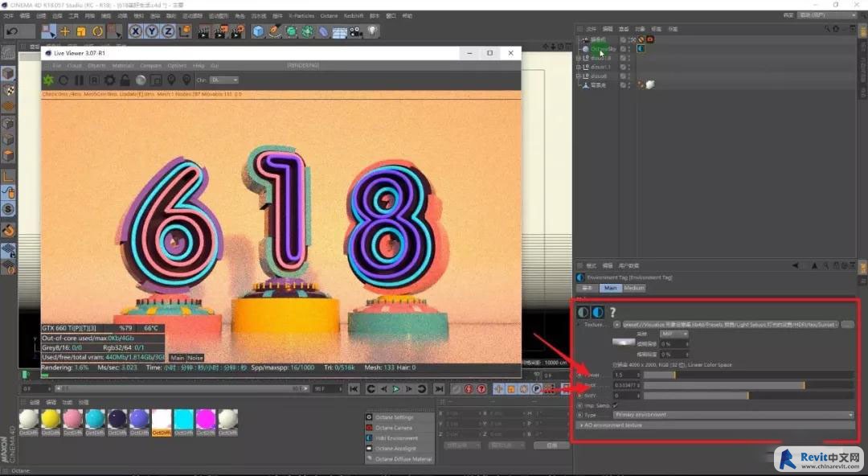Expand AO environment texture section
The height and width of the screenshot is (476, 868).
click(x=716, y=425)
